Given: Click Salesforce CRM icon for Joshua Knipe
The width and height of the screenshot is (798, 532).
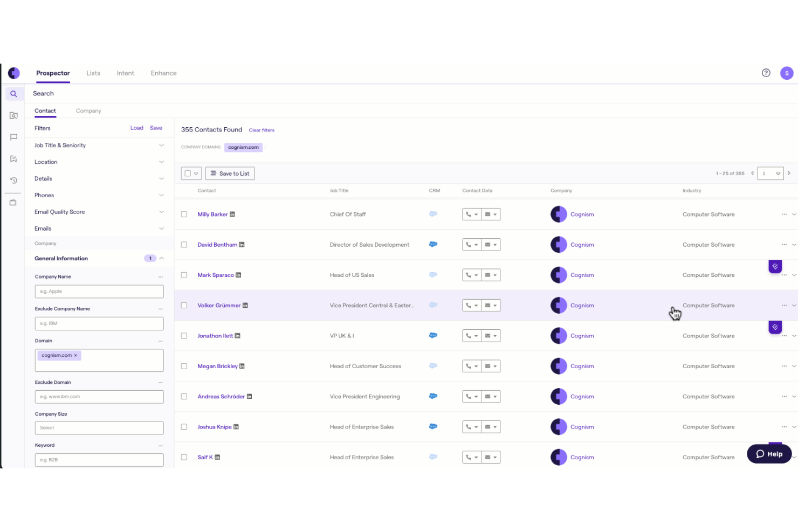Looking at the screenshot, I should (433, 426).
